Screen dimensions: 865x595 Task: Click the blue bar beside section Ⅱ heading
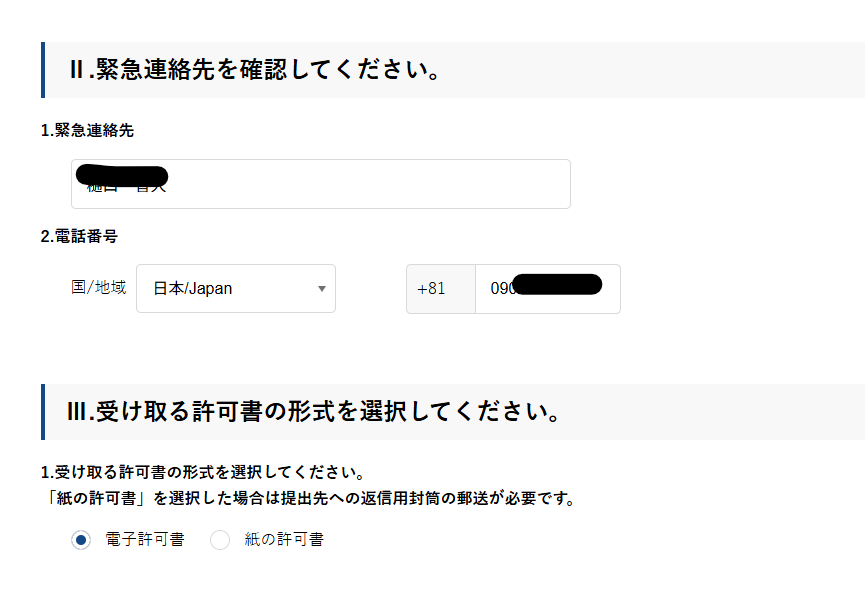(43, 70)
